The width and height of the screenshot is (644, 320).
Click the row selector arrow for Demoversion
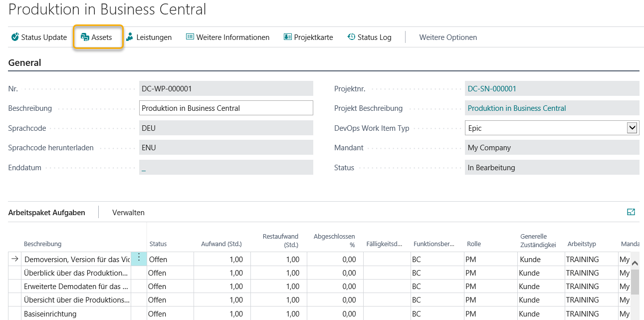[x=15, y=259]
